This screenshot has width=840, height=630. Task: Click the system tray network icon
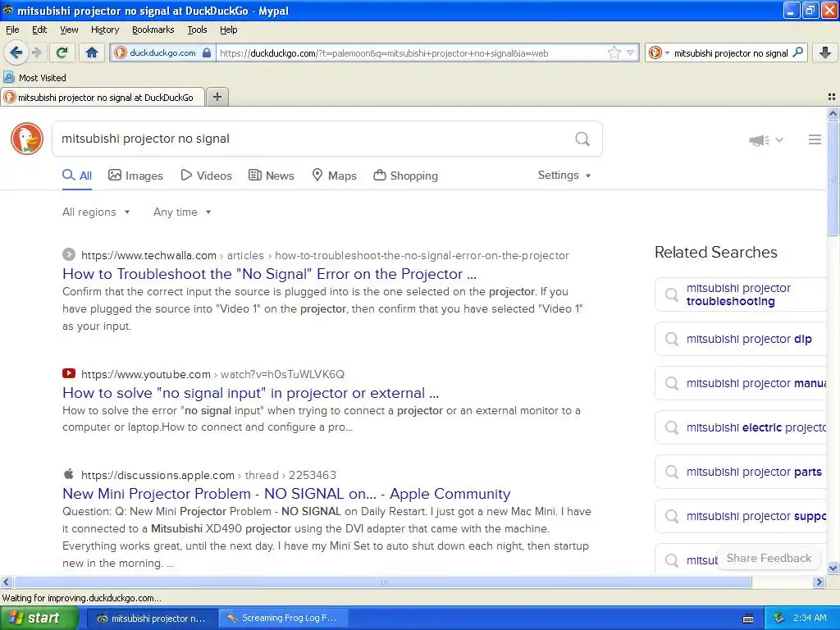779,618
